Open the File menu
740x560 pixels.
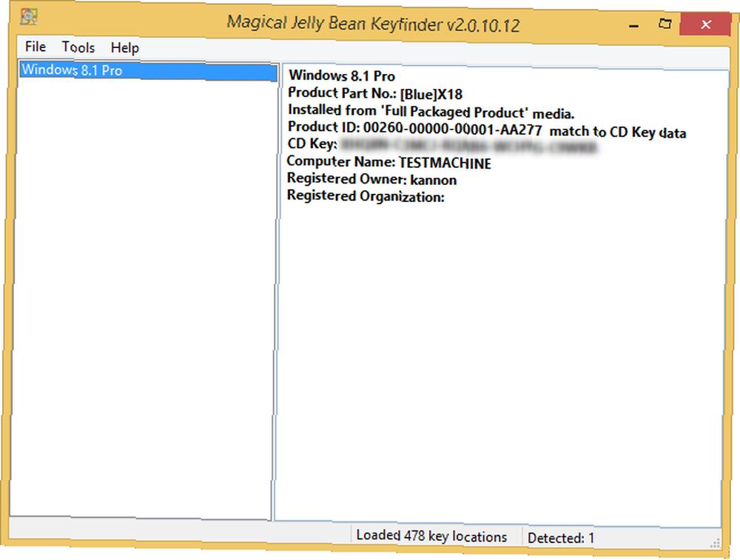pos(36,47)
